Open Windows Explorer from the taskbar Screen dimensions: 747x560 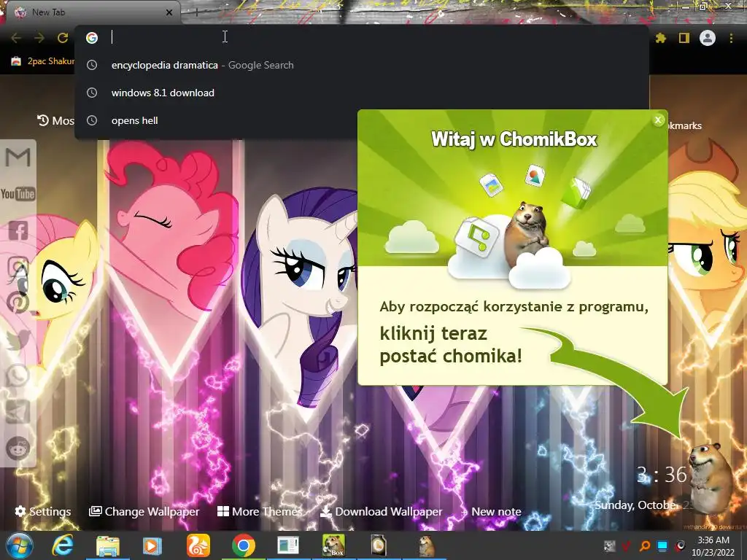coord(108,546)
